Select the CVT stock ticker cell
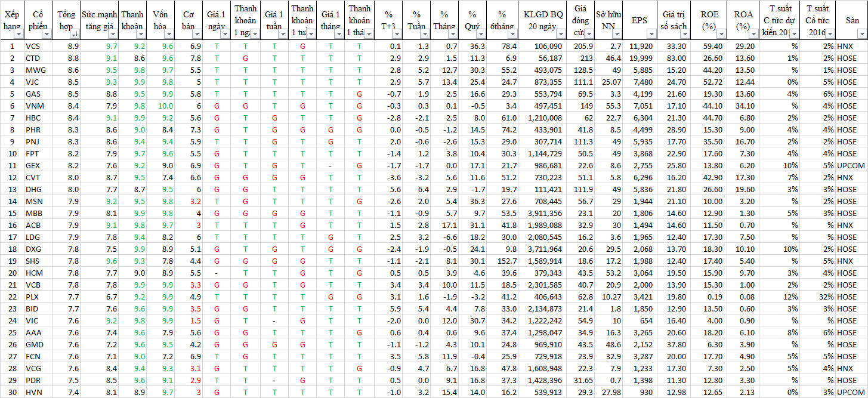868x398 pixels. [x=39, y=177]
